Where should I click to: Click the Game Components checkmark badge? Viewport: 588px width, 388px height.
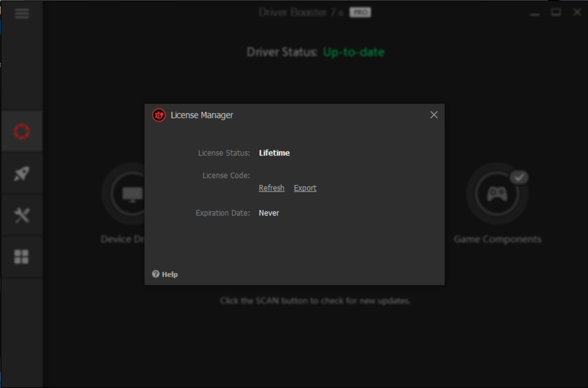[519, 178]
